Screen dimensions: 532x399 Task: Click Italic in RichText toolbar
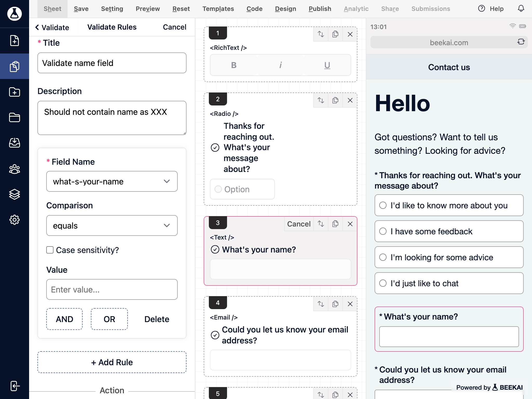(x=281, y=65)
